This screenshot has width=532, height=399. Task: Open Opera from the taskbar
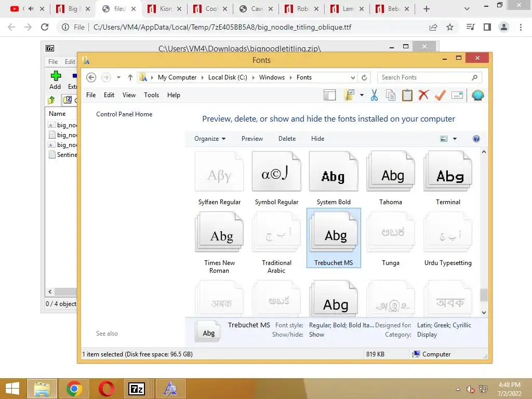click(106, 389)
